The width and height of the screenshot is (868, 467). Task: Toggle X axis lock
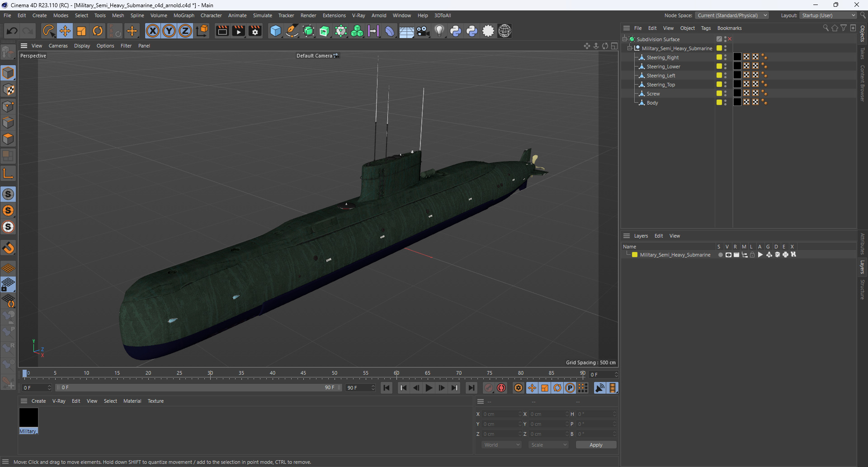pos(153,31)
